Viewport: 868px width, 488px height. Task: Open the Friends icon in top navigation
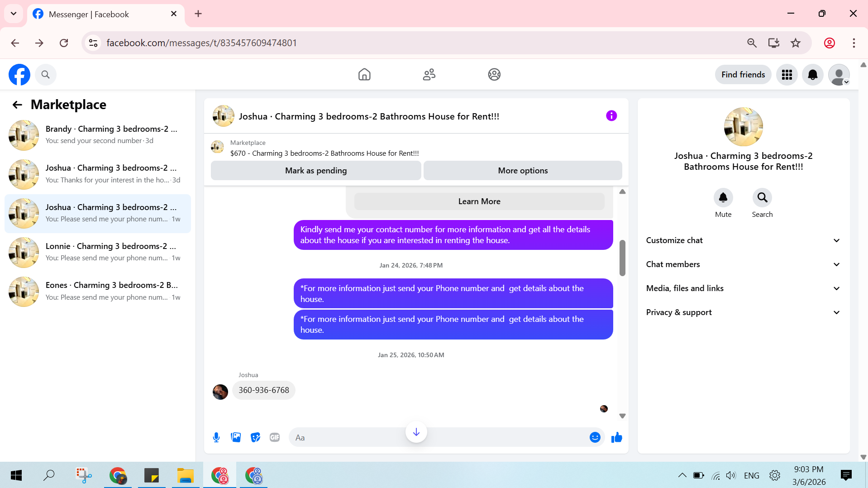coord(429,74)
